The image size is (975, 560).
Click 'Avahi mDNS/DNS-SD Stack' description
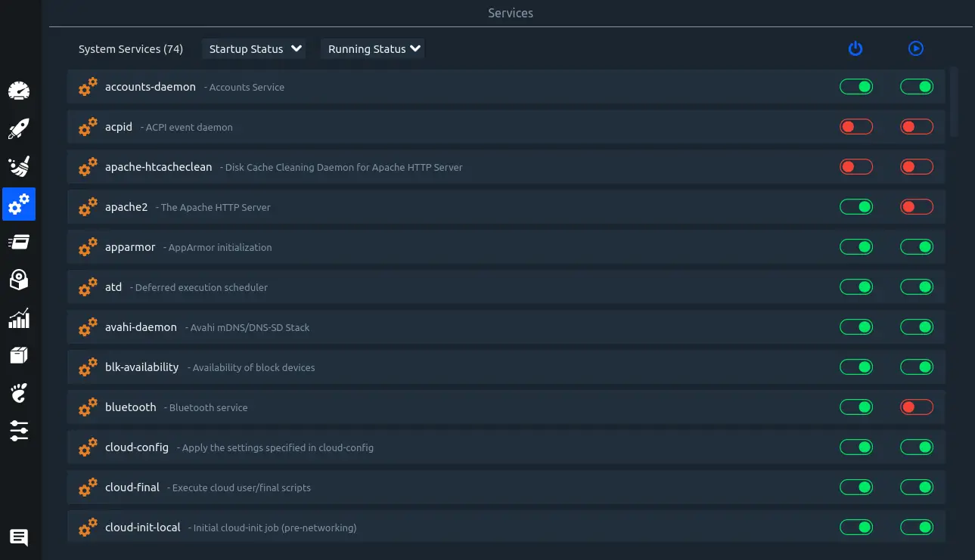tap(250, 327)
